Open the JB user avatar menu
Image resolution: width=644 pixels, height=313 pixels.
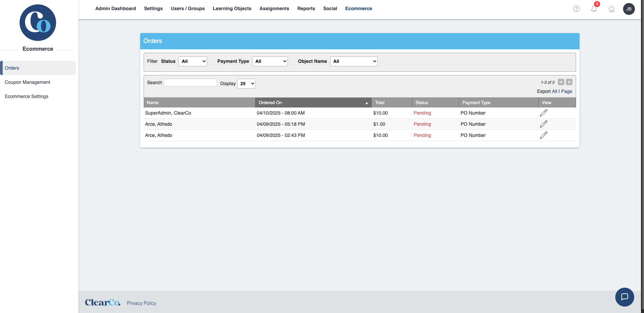pos(629,9)
